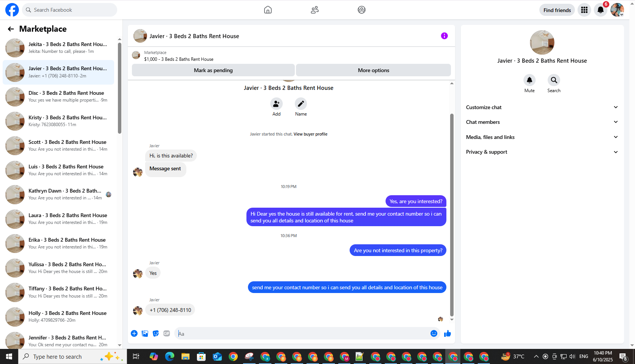Click Find friends button
Image resolution: width=635 pixels, height=364 pixels.
click(x=557, y=10)
